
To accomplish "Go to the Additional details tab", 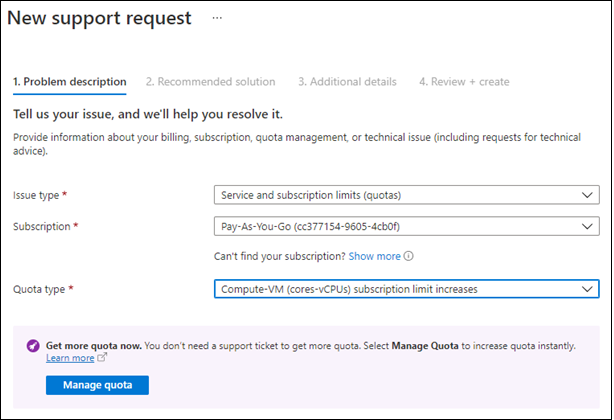I will point(347,81).
